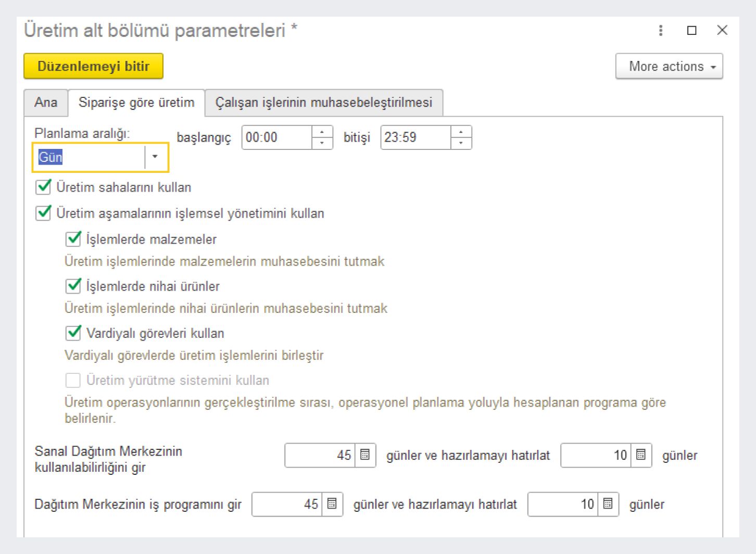Click the bitişi time input field

coord(415,137)
